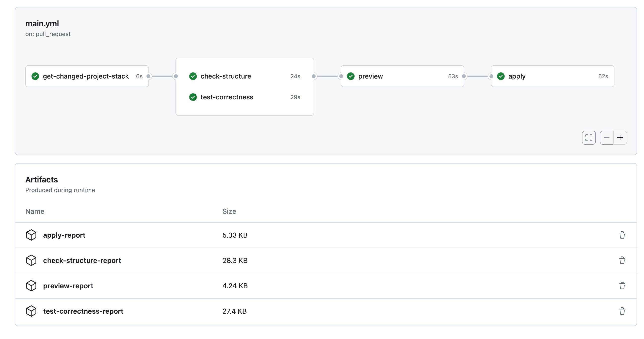Image resolution: width=644 pixels, height=339 pixels.
Task: Remove the test-correctness-report artifact
Action: (x=622, y=311)
